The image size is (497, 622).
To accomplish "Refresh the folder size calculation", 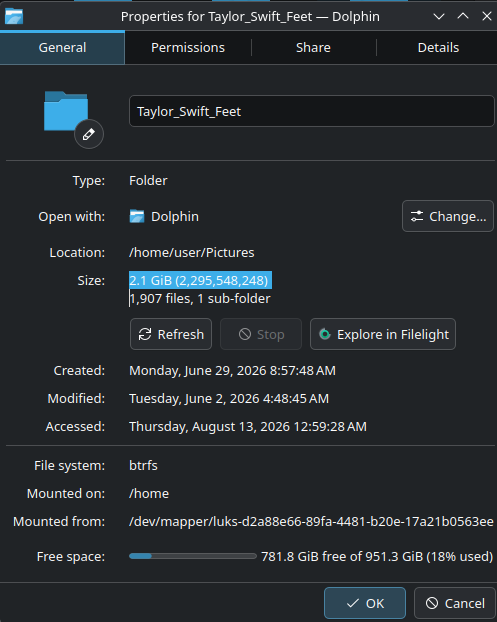I will click(171, 334).
